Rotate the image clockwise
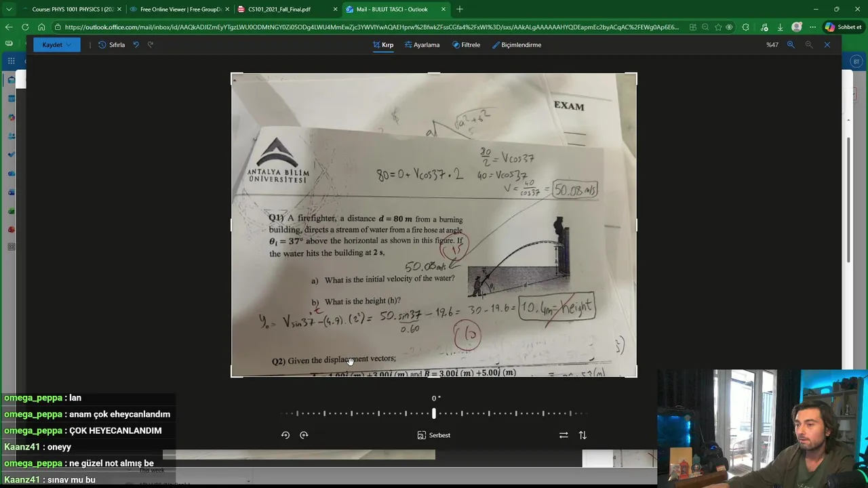Screen dimensions: 868x488 click(304, 435)
